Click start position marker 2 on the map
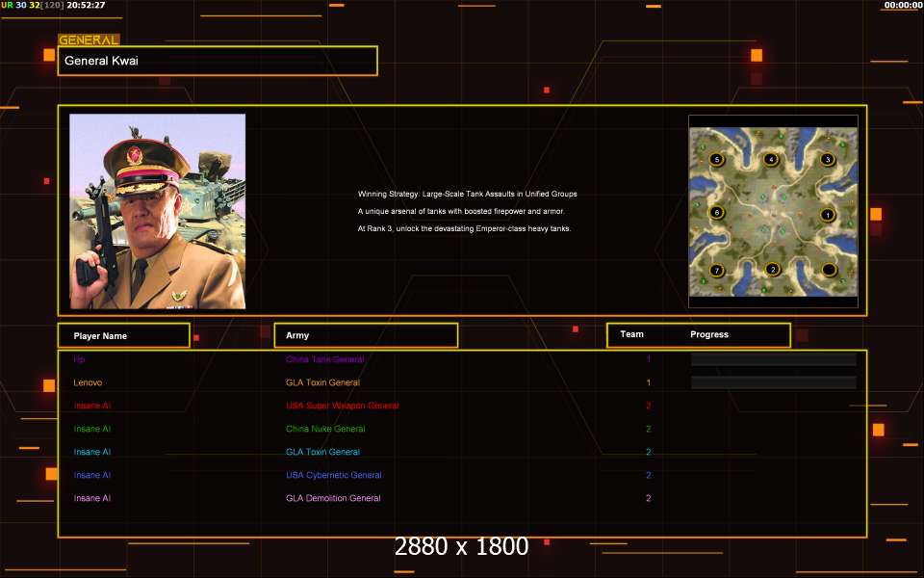Viewport: 924px width, 578px height. coord(773,270)
